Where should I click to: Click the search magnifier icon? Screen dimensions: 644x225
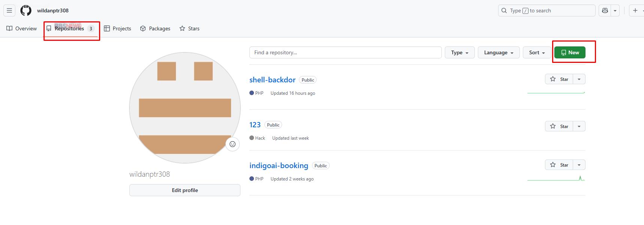point(504,10)
